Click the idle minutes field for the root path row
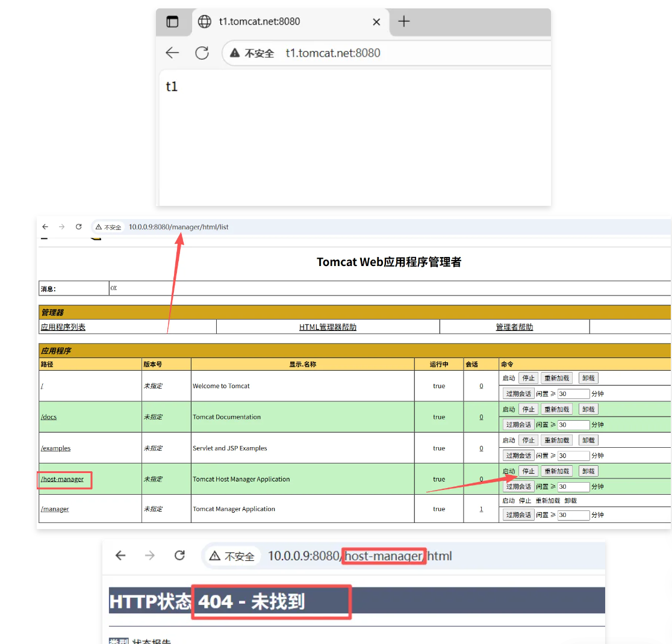 pos(573,394)
